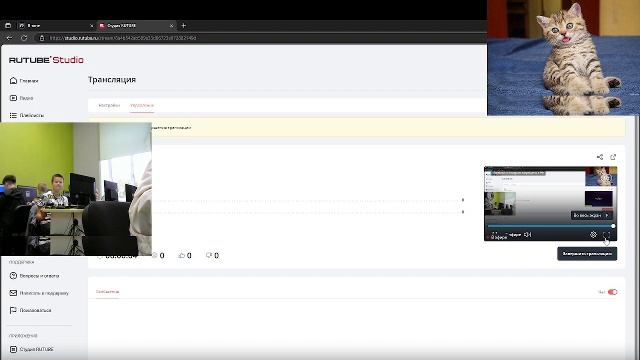Click the first stream key reveal arrow

click(463, 200)
